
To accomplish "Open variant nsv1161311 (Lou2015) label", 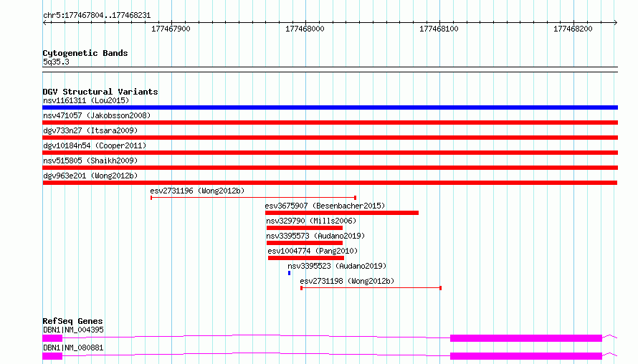I will click(x=86, y=100).
